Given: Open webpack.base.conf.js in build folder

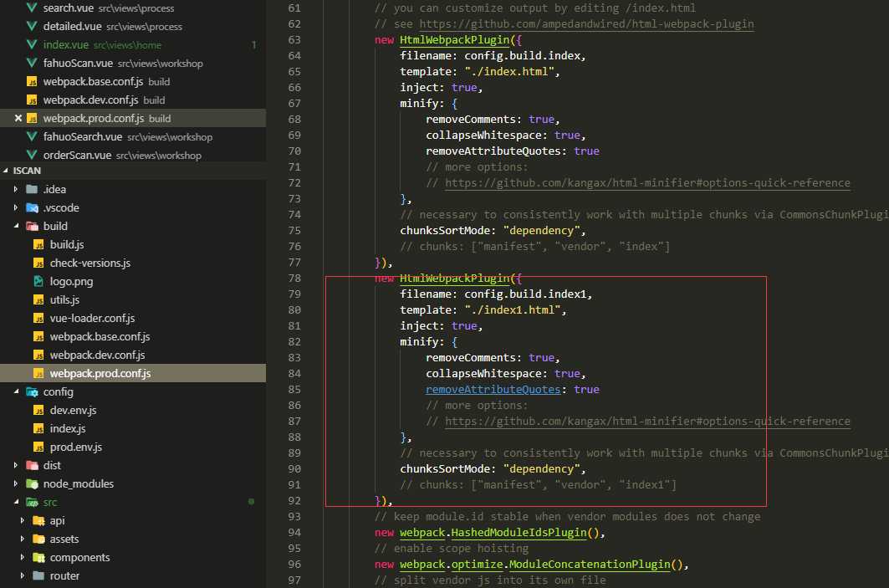Looking at the screenshot, I should (133, 337).
